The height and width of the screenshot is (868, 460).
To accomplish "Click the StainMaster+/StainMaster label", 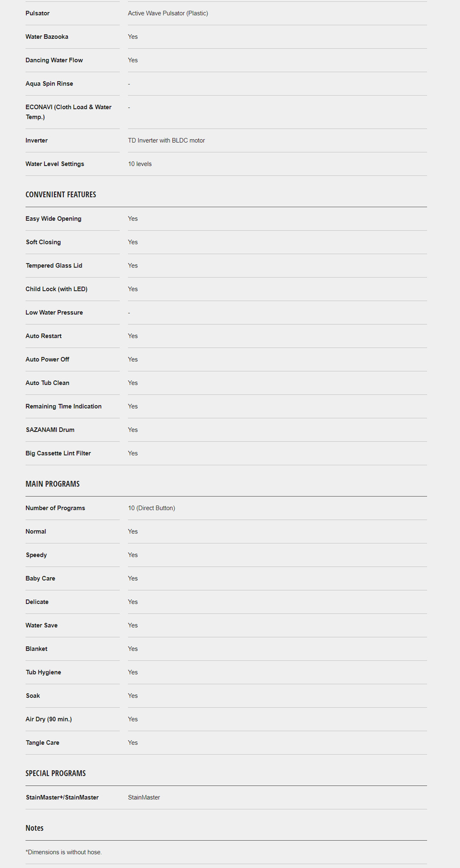I will coord(62,797).
